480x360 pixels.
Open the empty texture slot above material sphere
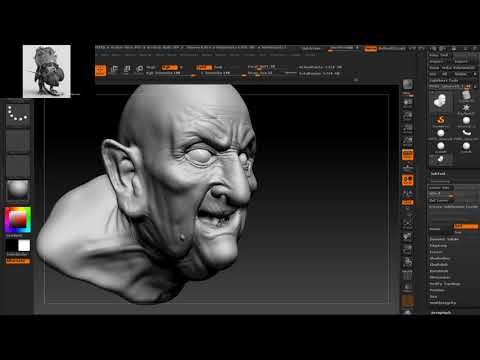[x=18, y=166]
